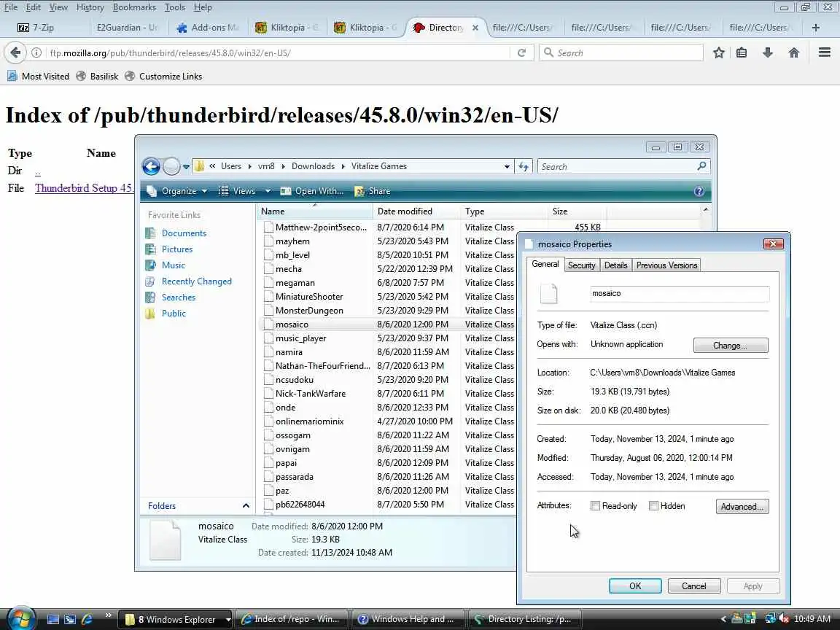Expand Explorer address bar history dropdown
Viewport: 840px width, 630px height.
507,166
